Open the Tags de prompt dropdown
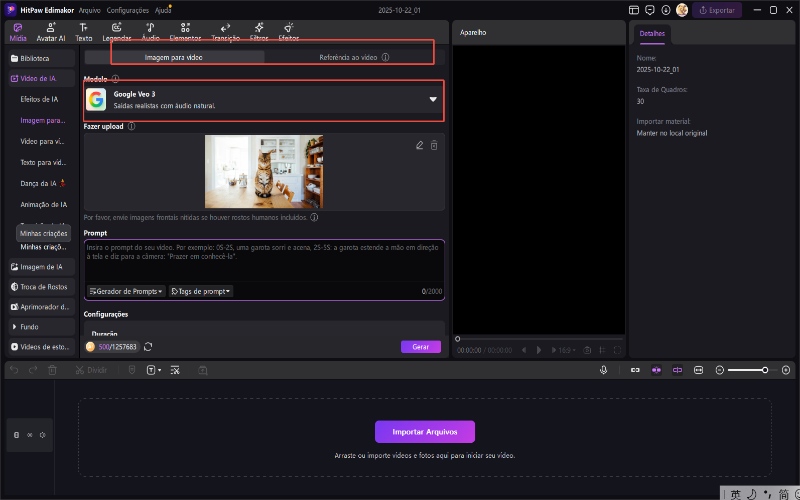The image size is (800, 500). tap(201, 291)
